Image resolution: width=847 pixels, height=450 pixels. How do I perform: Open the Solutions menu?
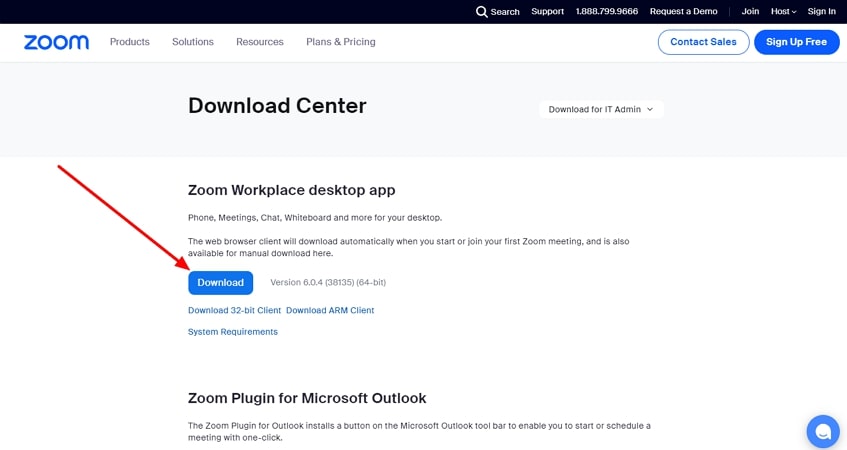point(192,42)
